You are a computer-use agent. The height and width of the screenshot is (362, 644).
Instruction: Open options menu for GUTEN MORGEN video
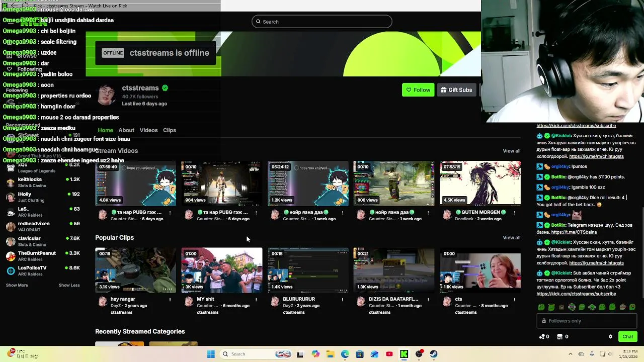(x=514, y=213)
